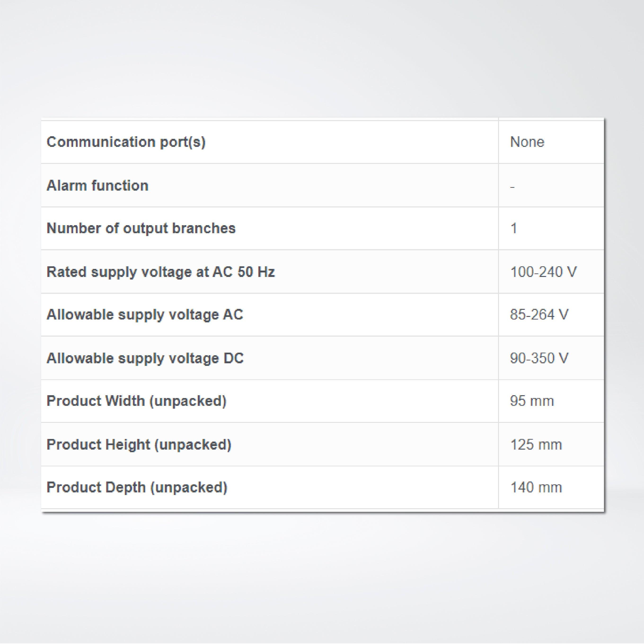Select 'Product Height (unpacked)' label
The image size is (644, 644).
[139, 445]
